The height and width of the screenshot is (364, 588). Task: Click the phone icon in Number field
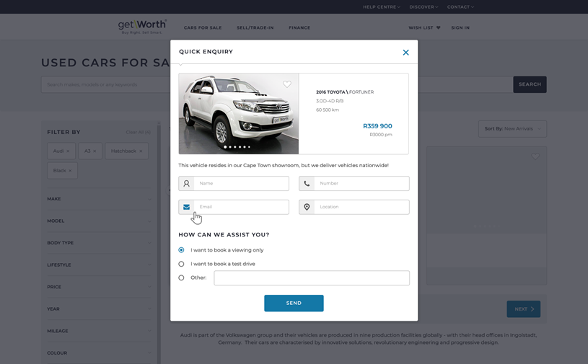tap(307, 184)
